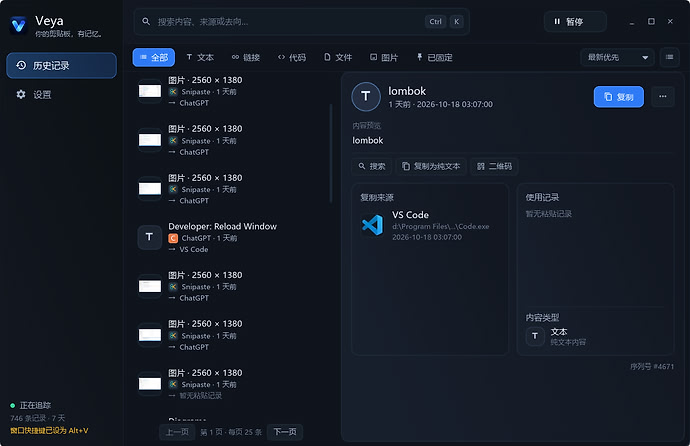Viewport: 690px width, 446px height.
Task: Toggle list view layout icon
Action: click(x=669, y=57)
